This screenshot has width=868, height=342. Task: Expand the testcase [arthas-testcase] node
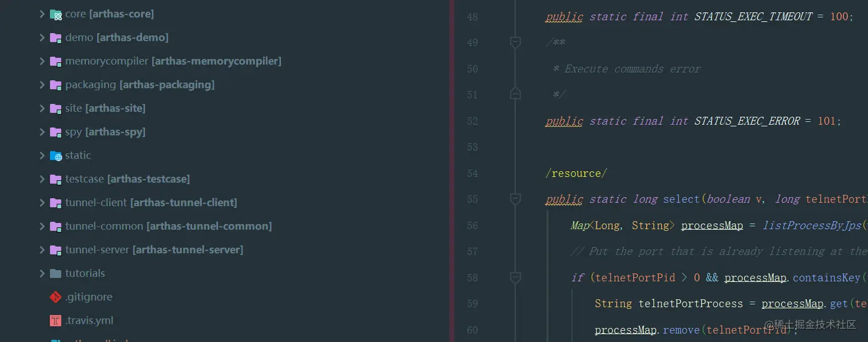click(x=42, y=178)
